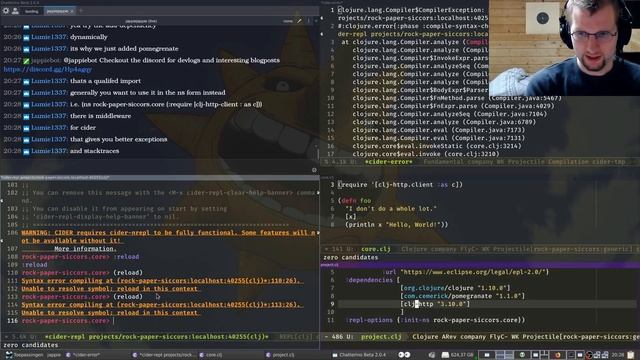Image resolution: width=640 pixels, height=360 pixels.
Task: Switch to project.clj window in taskbar
Action: 280,355
